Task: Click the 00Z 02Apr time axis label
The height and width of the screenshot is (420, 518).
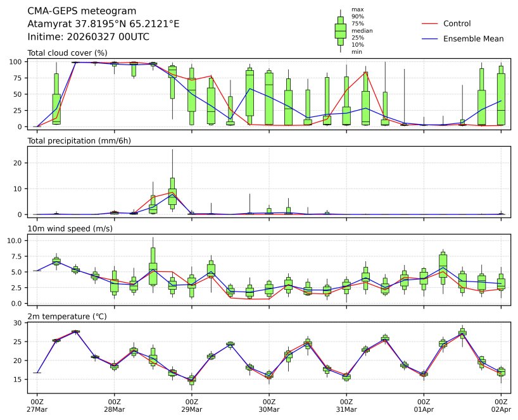Action: click(x=501, y=405)
